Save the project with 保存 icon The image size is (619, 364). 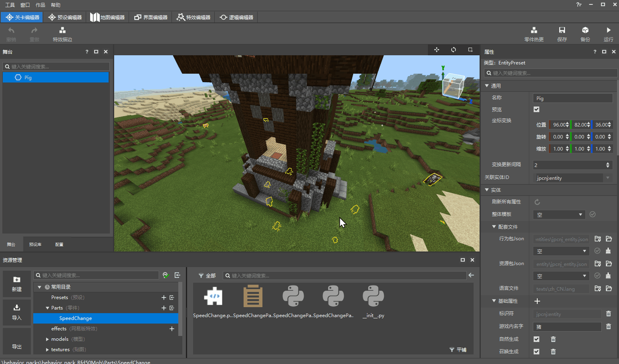click(x=562, y=30)
